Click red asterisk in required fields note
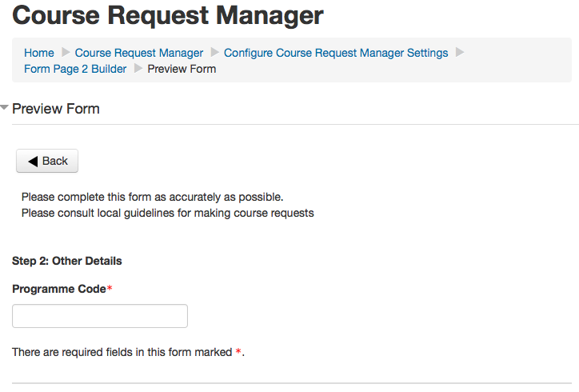Screen dimensions: 579x392 coord(238,352)
